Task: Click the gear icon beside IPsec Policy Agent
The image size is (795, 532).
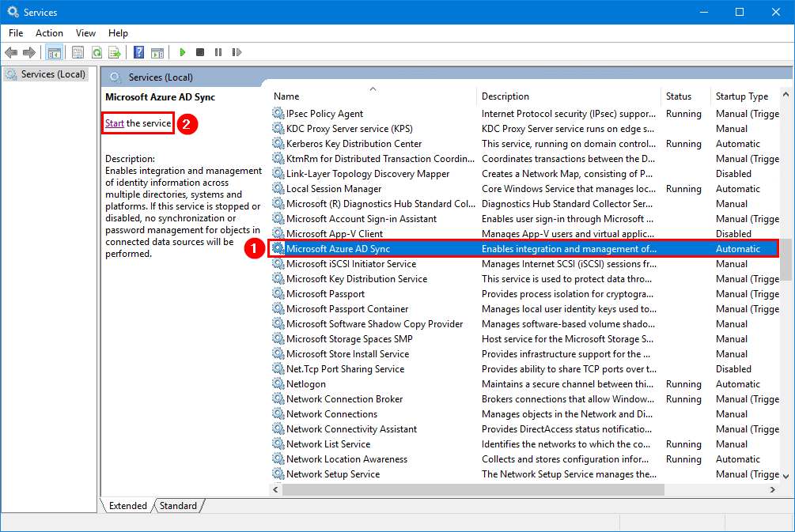Action: 278,114
